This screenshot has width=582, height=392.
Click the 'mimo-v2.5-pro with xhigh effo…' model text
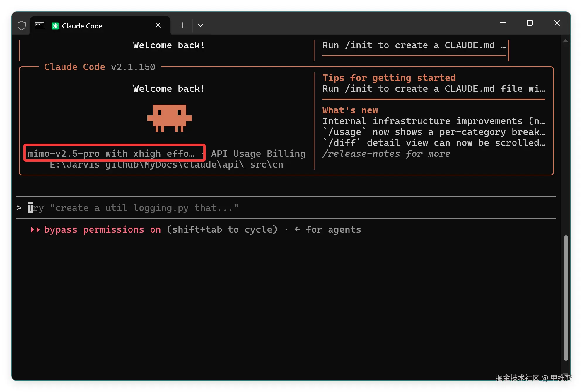tap(111, 154)
